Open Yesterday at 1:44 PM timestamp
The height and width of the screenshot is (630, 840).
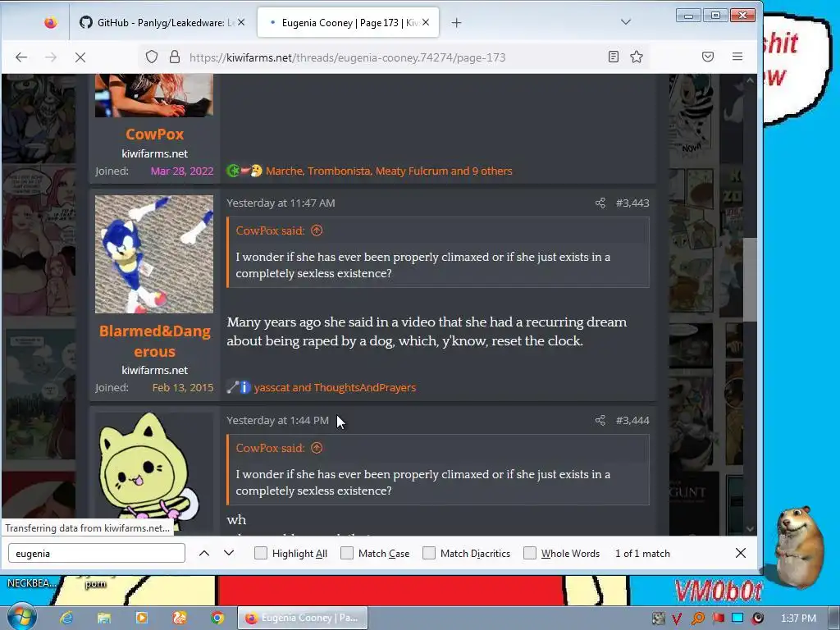(277, 421)
